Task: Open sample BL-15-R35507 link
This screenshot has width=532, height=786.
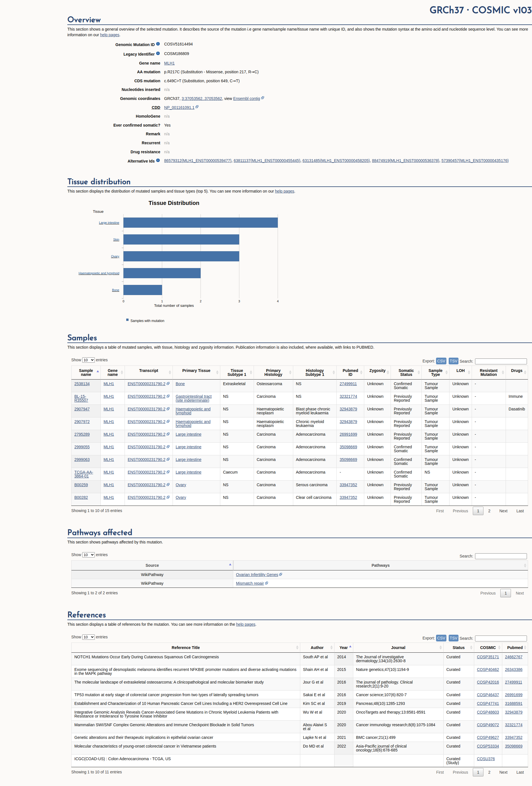Action: (81, 398)
